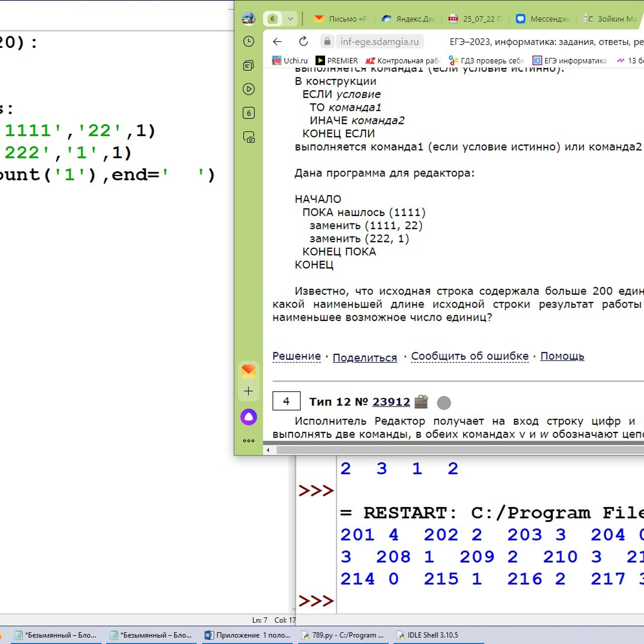Open task number 23912 link
The width and height of the screenshot is (644, 644).
(x=391, y=402)
